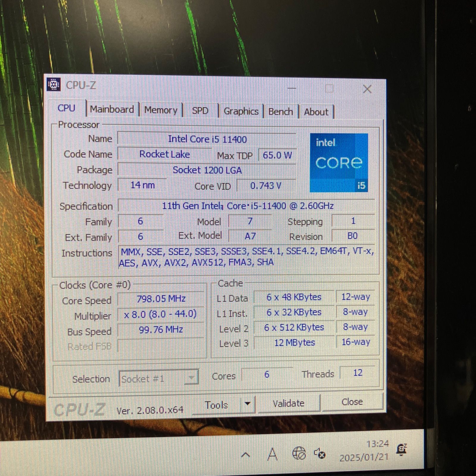Open the network globe icon in taskbar

pyautogui.click(x=299, y=453)
